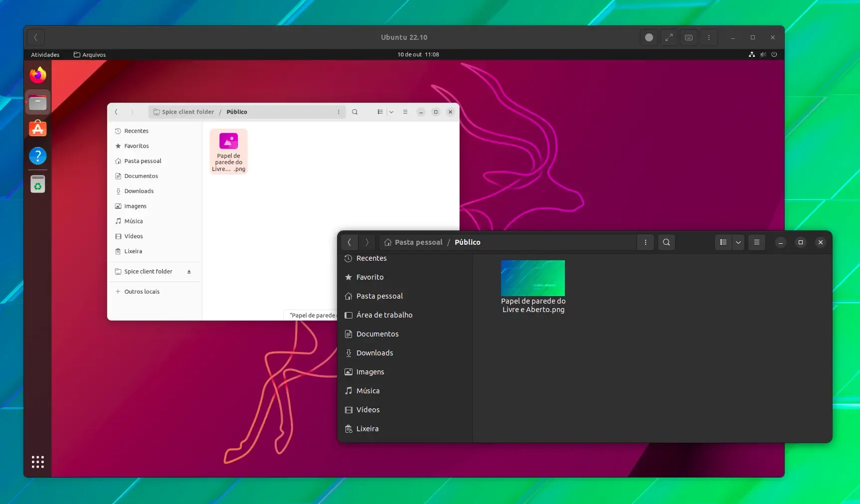Toggle the record dot button in VM titlebar

[649, 37]
